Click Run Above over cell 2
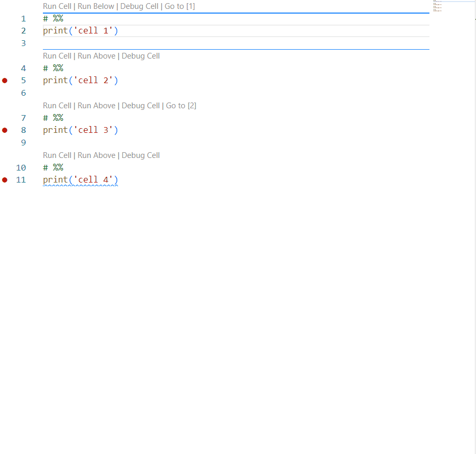Screen dimensions: 476x454 (x=96, y=55)
